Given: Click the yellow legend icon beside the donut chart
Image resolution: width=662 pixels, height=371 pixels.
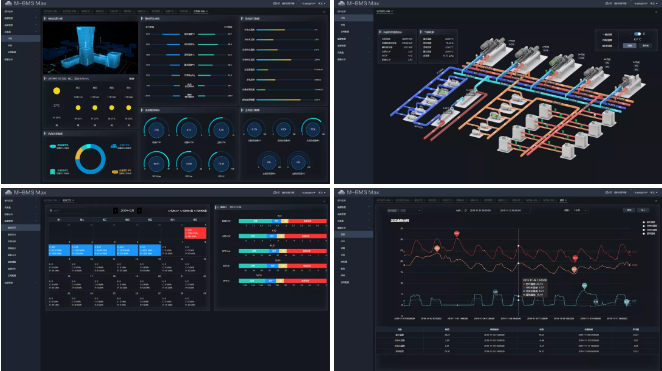Looking at the screenshot, I should tap(114, 172).
